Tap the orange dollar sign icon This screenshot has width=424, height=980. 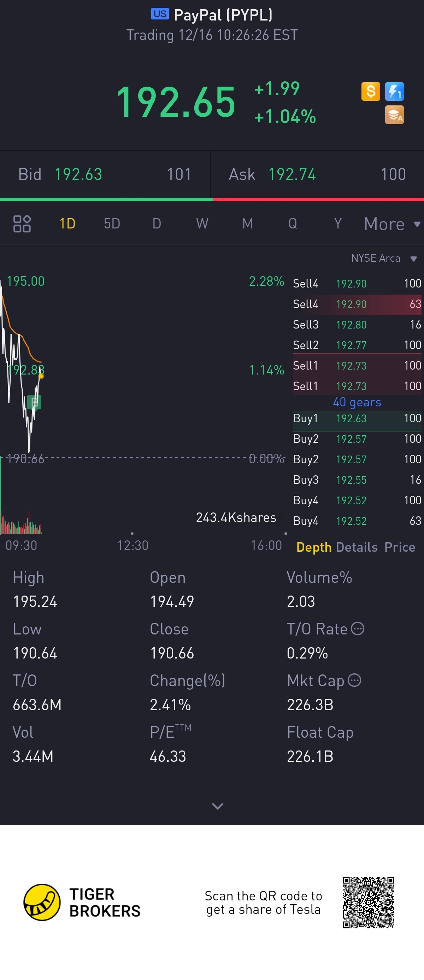370,91
